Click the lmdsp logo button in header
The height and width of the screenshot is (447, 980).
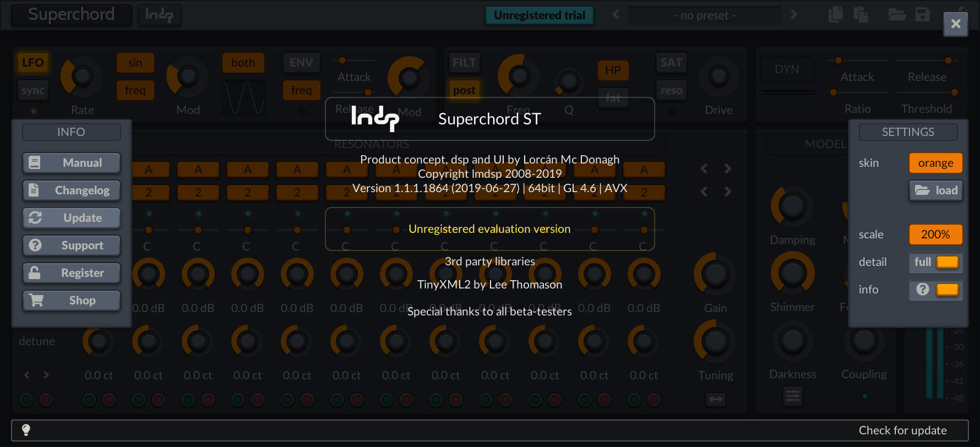click(159, 15)
